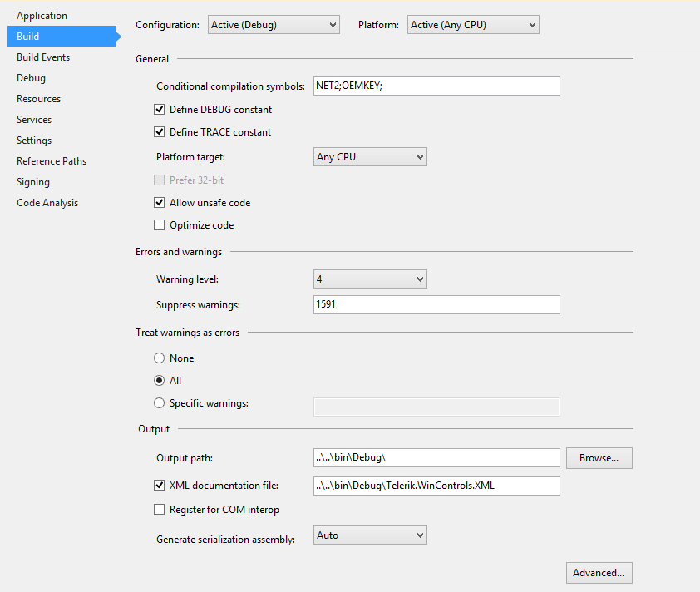Viewport: 700px width, 592px height.
Task: Click the Browse button for output path
Action: tap(599, 458)
